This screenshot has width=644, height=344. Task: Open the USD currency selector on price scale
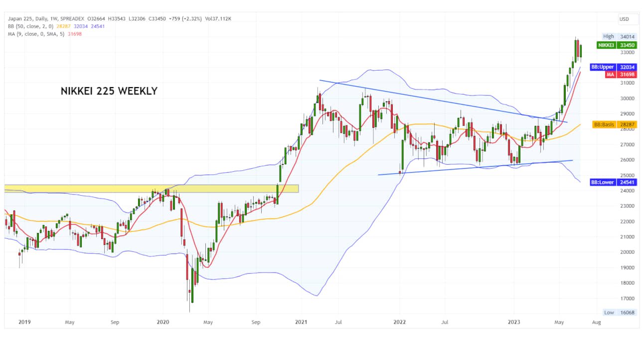click(x=624, y=19)
